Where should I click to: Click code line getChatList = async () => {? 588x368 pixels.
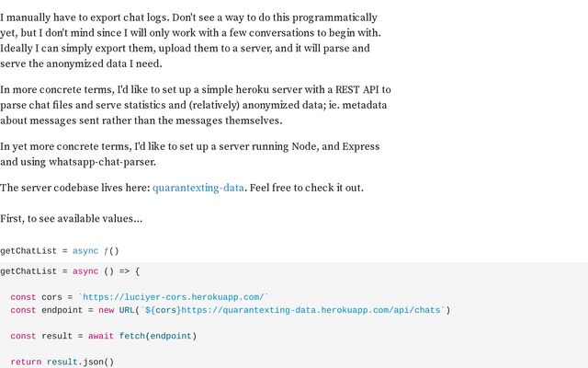click(x=70, y=271)
